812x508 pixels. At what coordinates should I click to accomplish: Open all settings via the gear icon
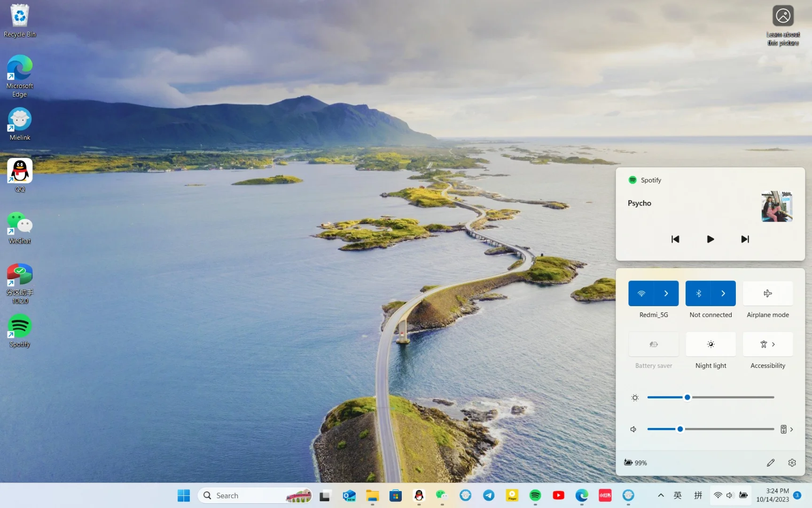(792, 463)
